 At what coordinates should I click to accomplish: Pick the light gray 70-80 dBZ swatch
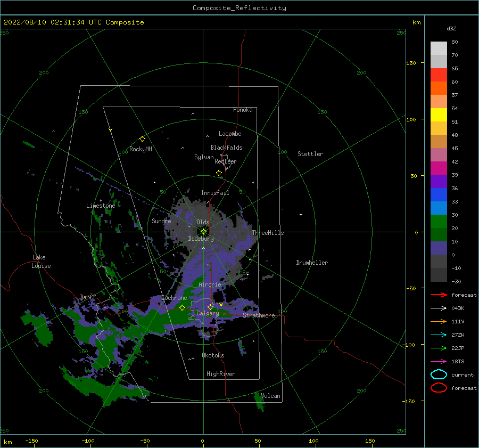pos(439,48)
